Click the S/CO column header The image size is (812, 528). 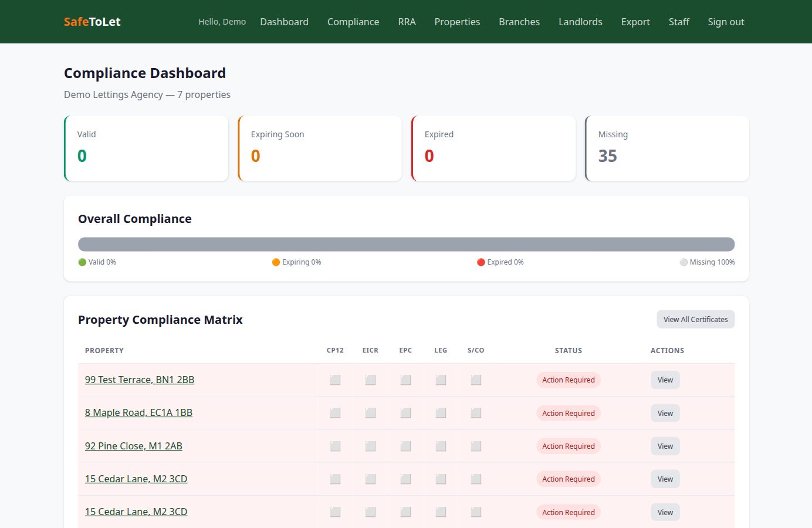coord(476,351)
